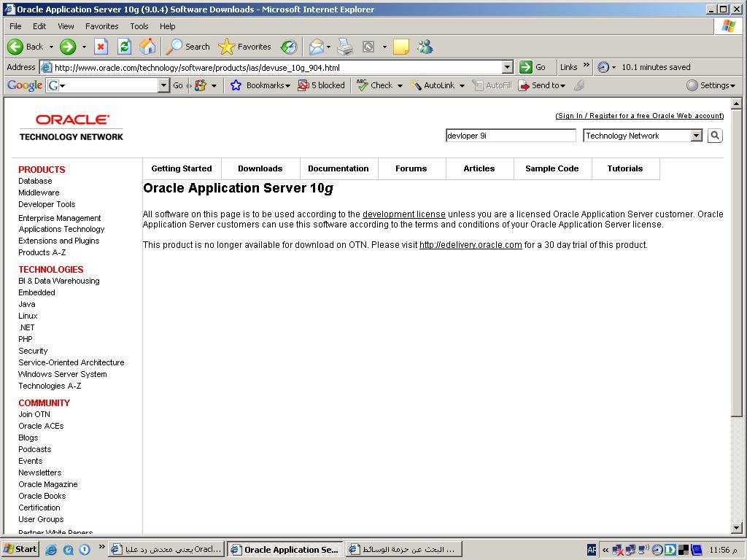
Task: Click the 5 blocked popup blocker button
Action: pyautogui.click(x=321, y=85)
